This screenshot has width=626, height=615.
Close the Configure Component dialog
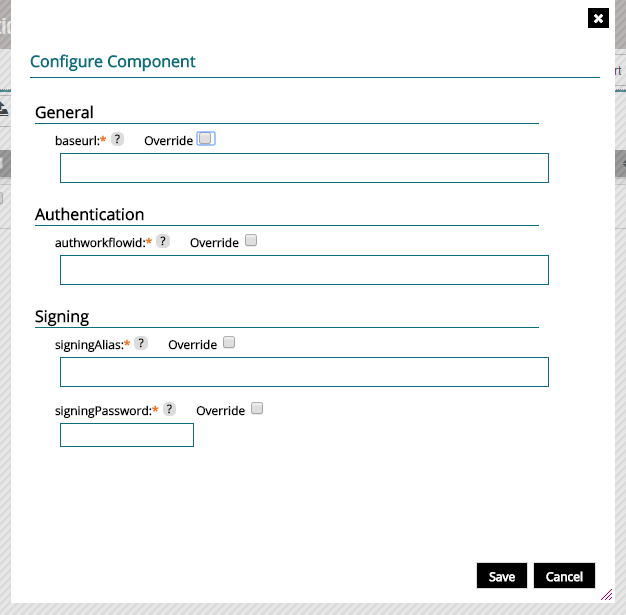pos(597,18)
